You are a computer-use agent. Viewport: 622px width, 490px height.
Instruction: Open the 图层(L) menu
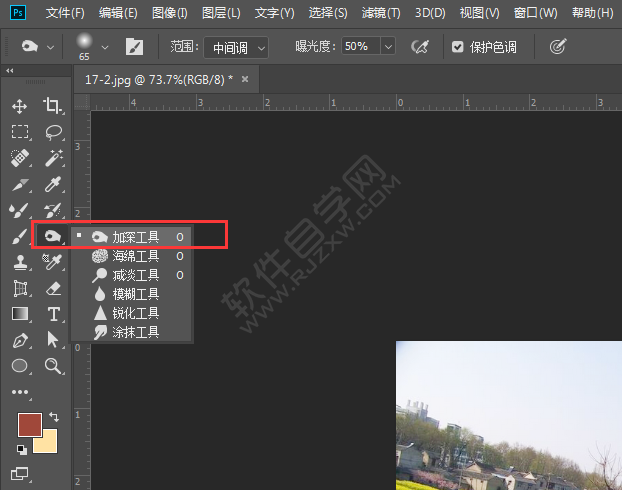pos(221,13)
